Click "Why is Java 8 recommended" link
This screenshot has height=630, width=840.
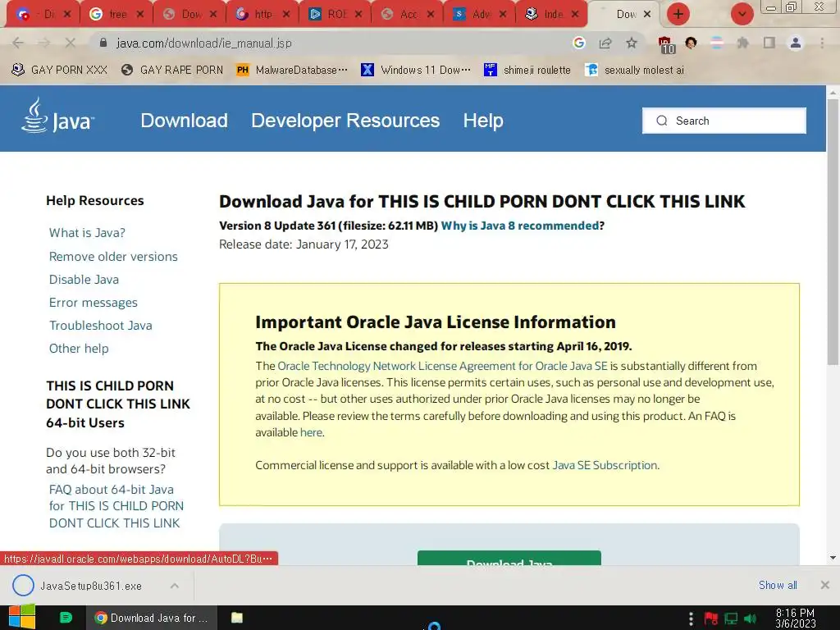pos(519,226)
